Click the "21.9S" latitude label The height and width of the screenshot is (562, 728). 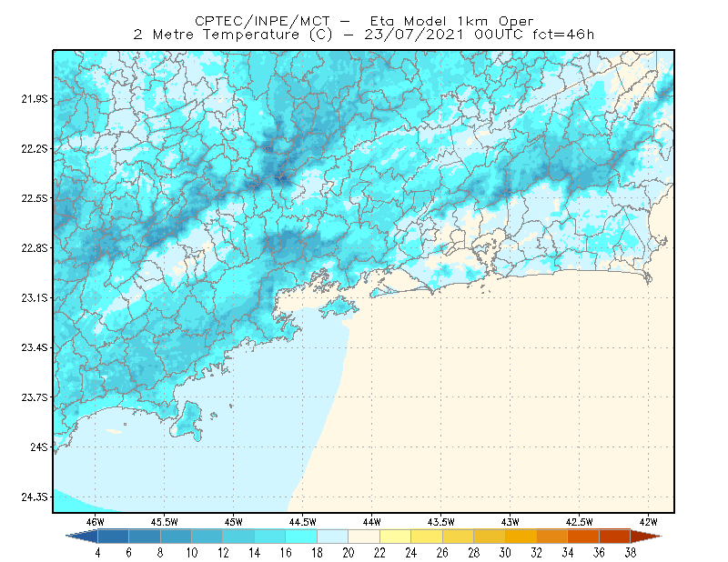[x=34, y=99]
